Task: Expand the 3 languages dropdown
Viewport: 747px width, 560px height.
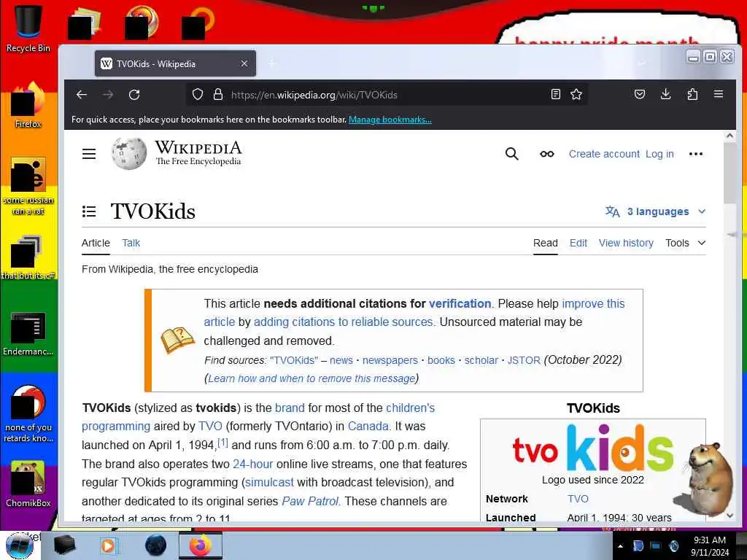Action: [x=656, y=211]
